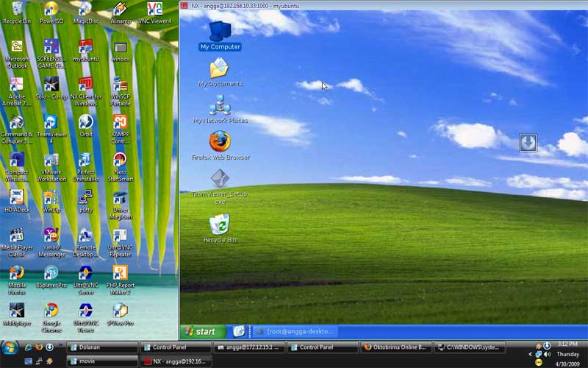Open Perfect Uninstaller shortcut
The image size is (588, 368).
click(85, 167)
